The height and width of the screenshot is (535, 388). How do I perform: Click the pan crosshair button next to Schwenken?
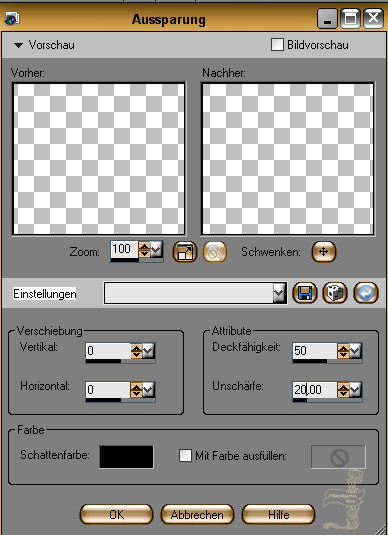point(324,252)
